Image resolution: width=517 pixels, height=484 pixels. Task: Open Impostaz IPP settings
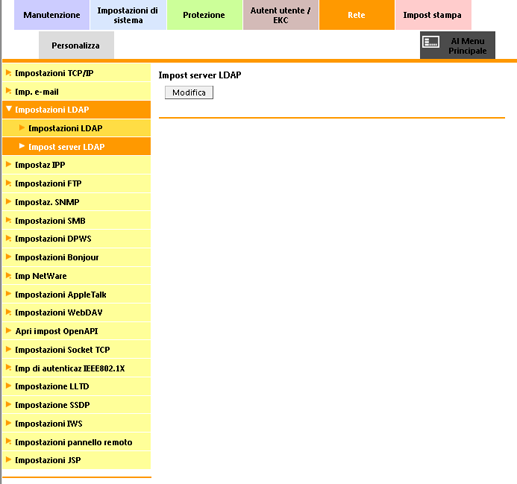click(x=76, y=165)
